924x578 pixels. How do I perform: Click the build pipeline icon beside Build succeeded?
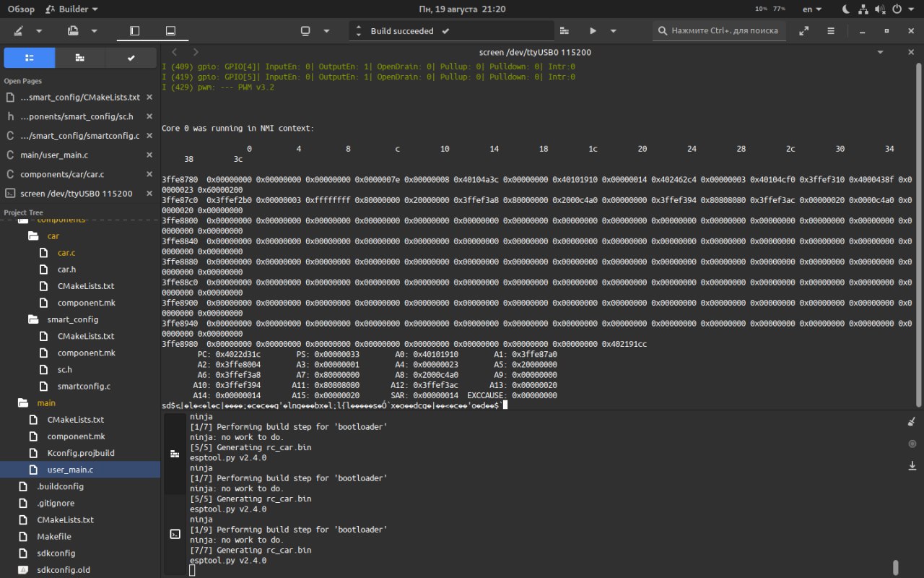(565, 31)
